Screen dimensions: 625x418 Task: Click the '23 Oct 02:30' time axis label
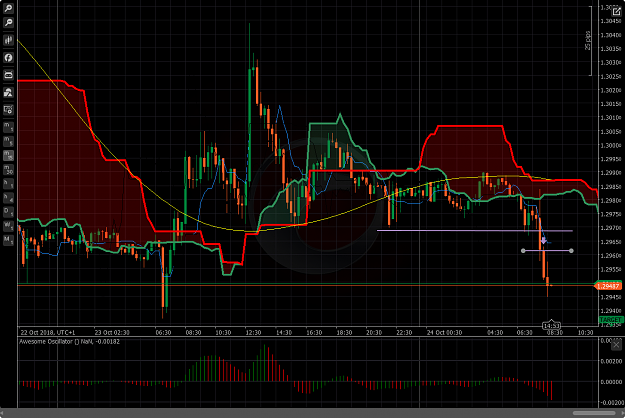112,332
